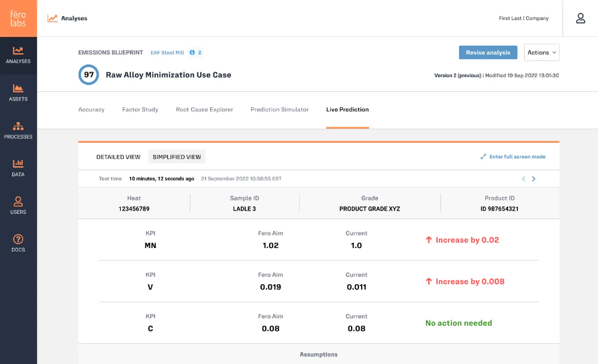The height and width of the screenshot is (364, 598).
Task: Click the Fero Labs logo
Action: click(18, 18)
